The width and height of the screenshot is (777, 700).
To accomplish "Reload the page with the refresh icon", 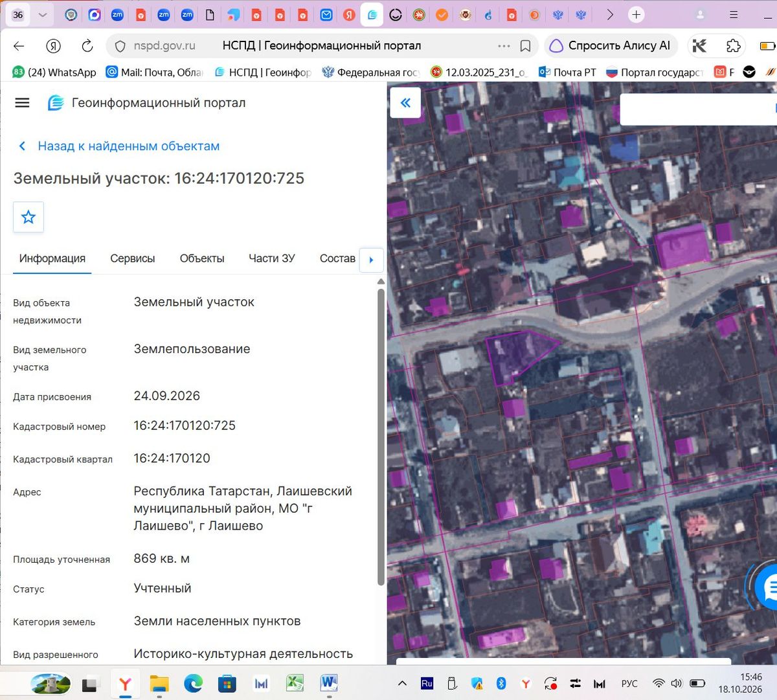I will pos(87,46).
